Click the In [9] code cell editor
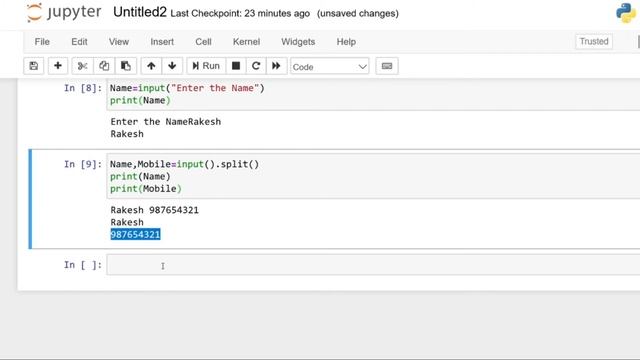Image resolution: width=640 pixels, height=360 pixels. 373,176
